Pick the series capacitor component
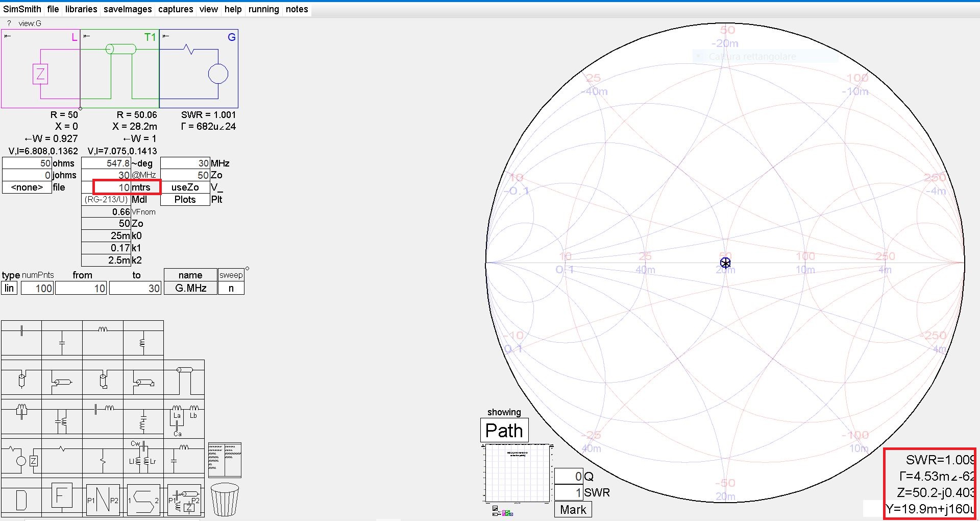The height and width of the screenshot is (521, 980). pyautogui.click(x=21, y=338)
